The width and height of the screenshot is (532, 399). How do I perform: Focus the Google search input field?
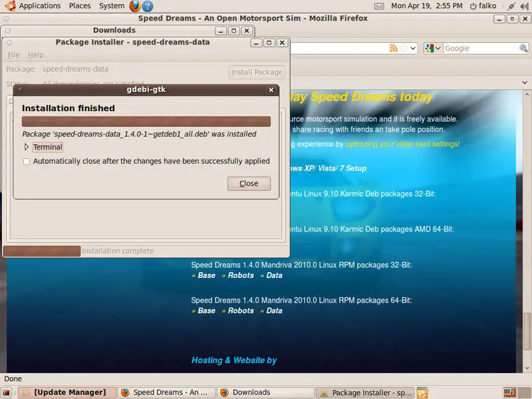481,48
